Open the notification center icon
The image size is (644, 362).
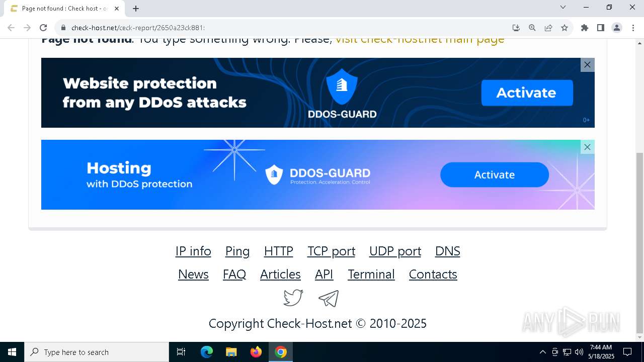coord(627,352)
